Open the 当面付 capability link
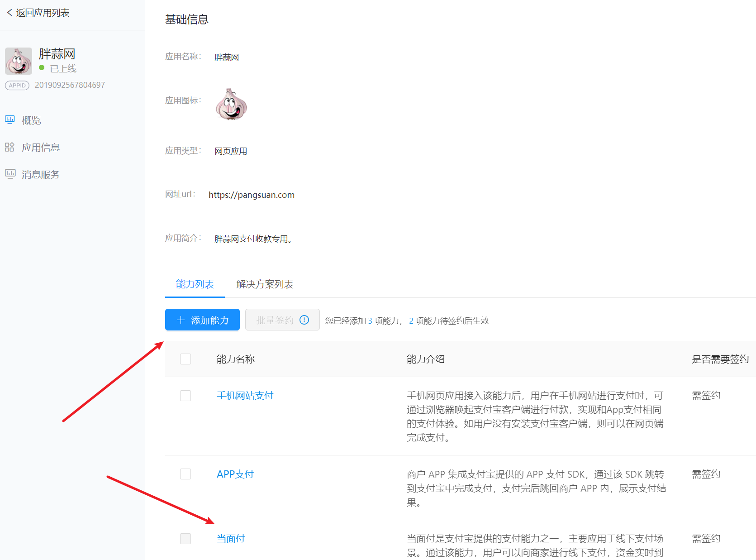Screen dimensions: 756x560 [231, 538]
